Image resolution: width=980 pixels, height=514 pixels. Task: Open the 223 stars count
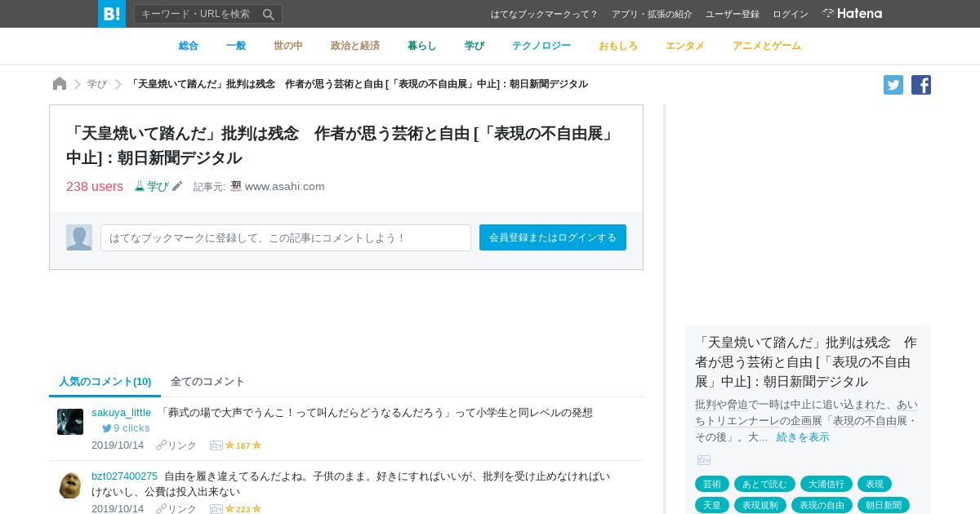tap(243, 509)
